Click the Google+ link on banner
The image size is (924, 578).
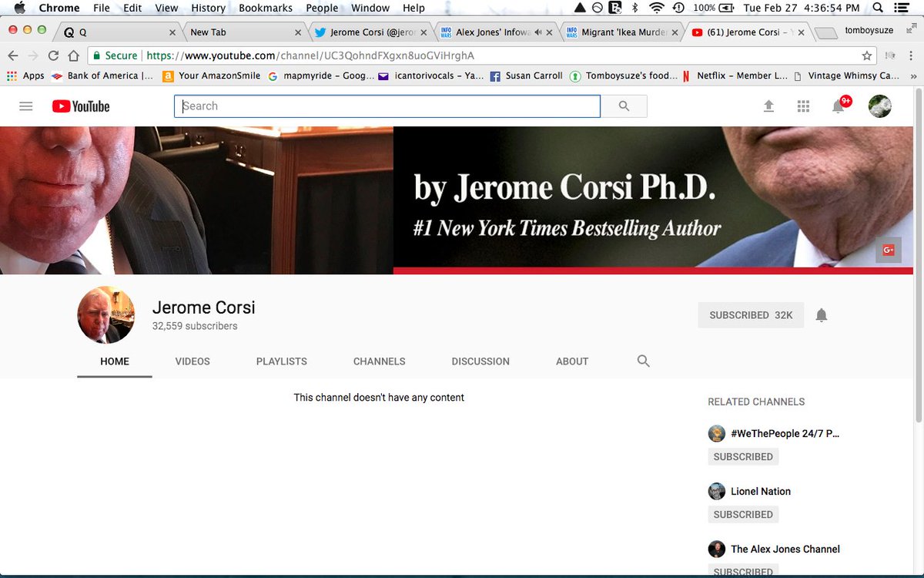889,250
